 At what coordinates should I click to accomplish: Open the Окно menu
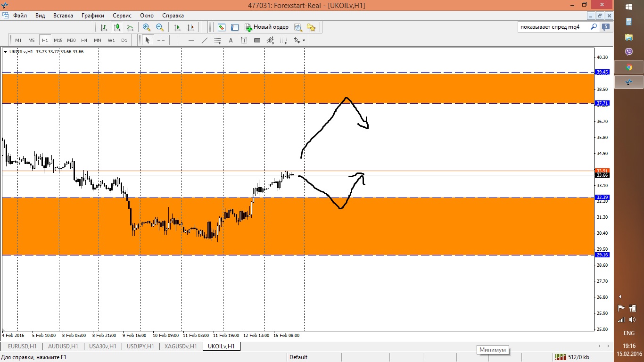coord(148,16)
